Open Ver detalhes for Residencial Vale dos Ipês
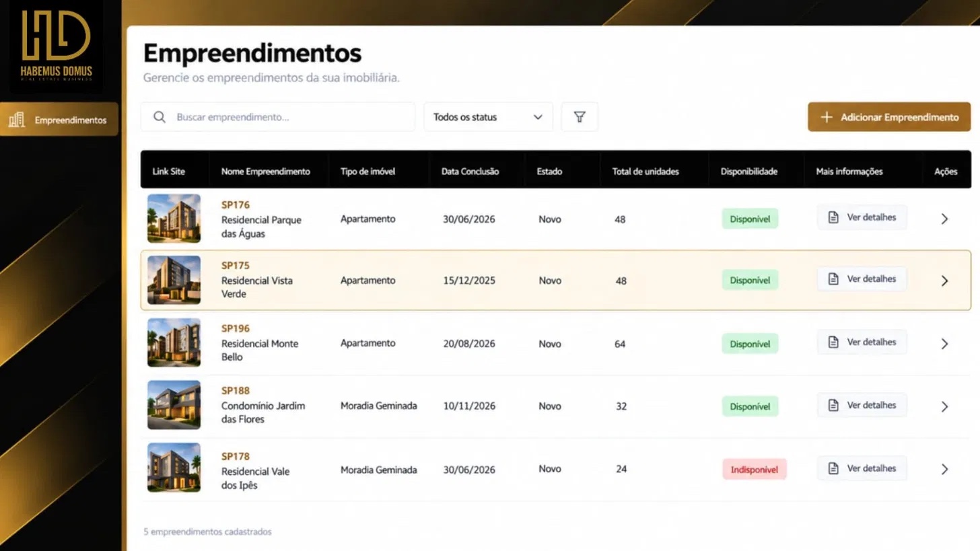980x551 pixels. click(862, 468)
